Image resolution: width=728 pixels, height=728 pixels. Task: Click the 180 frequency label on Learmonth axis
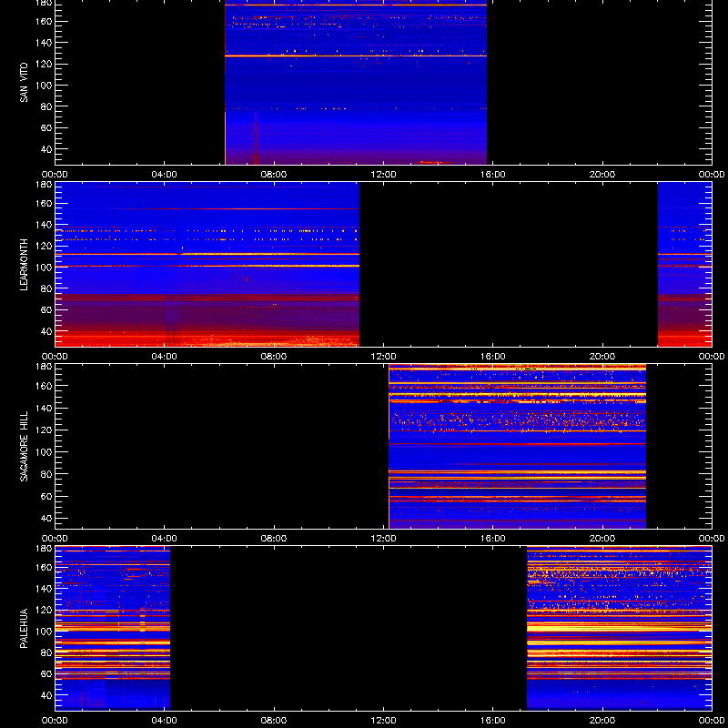44,184
